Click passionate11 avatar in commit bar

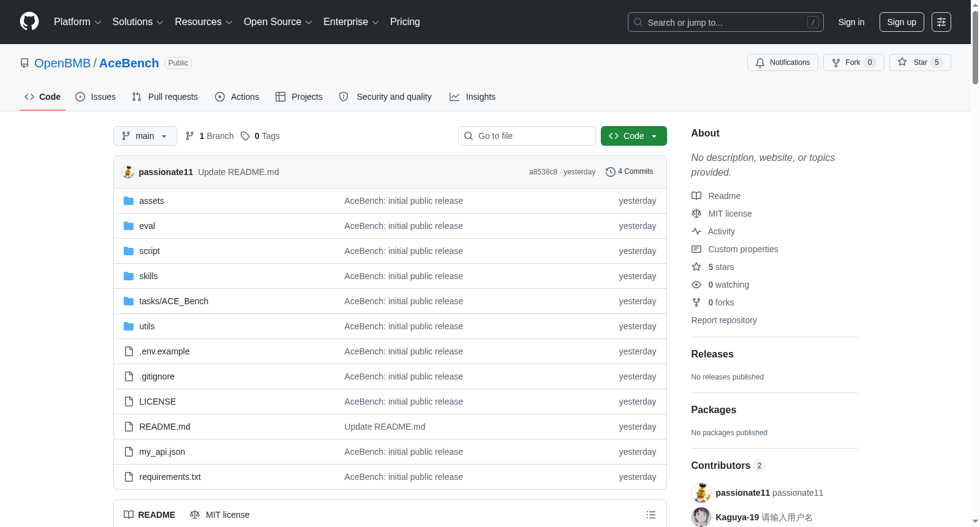click(128, 172)
